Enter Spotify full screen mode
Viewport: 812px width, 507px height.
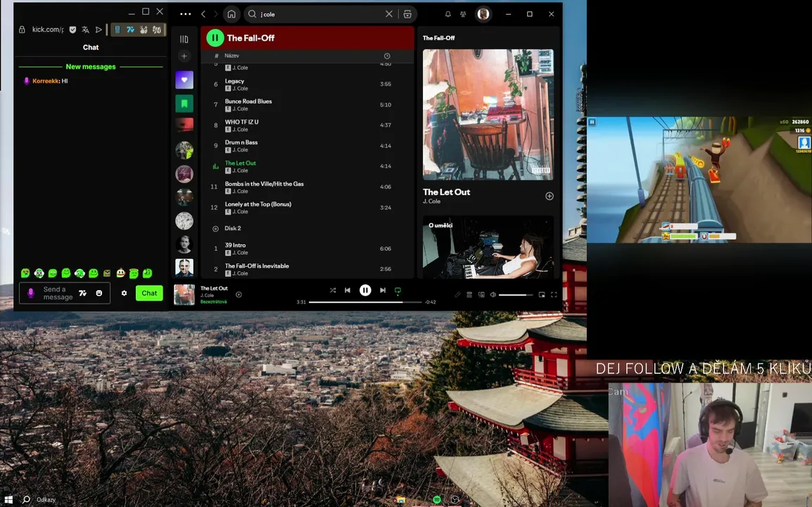point(554,294)
